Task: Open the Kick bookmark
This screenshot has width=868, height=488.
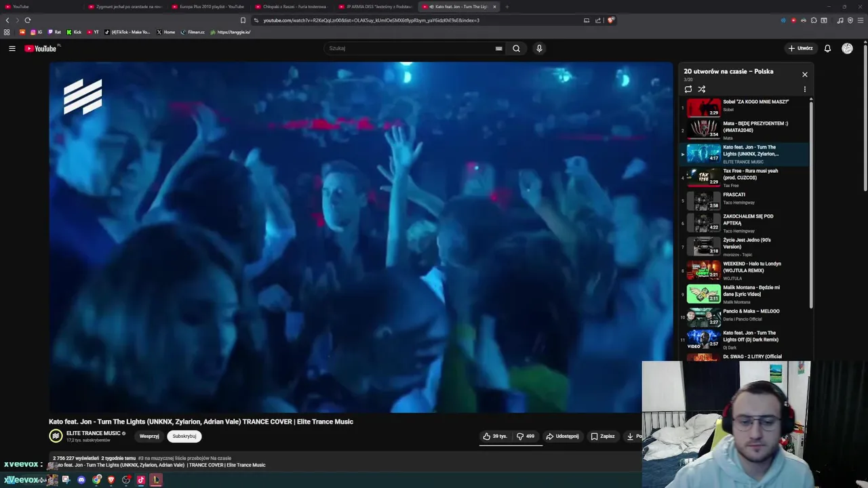Action: click(x=74, y=32)
